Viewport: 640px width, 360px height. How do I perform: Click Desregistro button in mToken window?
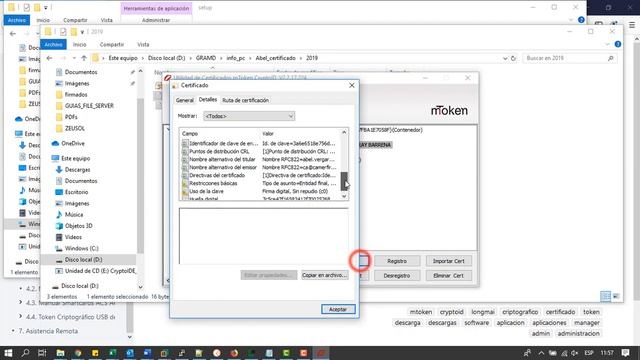coord(397,276)
